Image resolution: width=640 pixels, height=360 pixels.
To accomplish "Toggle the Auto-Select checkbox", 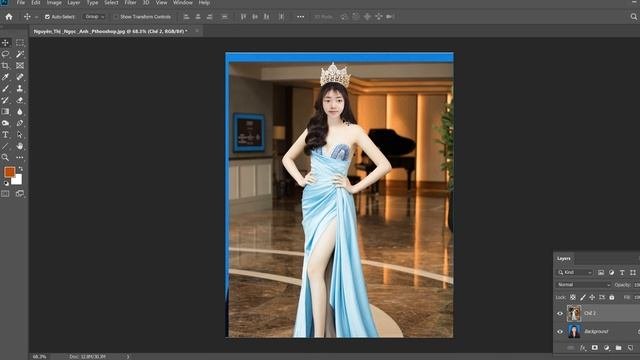I will [x=47, y=17].
